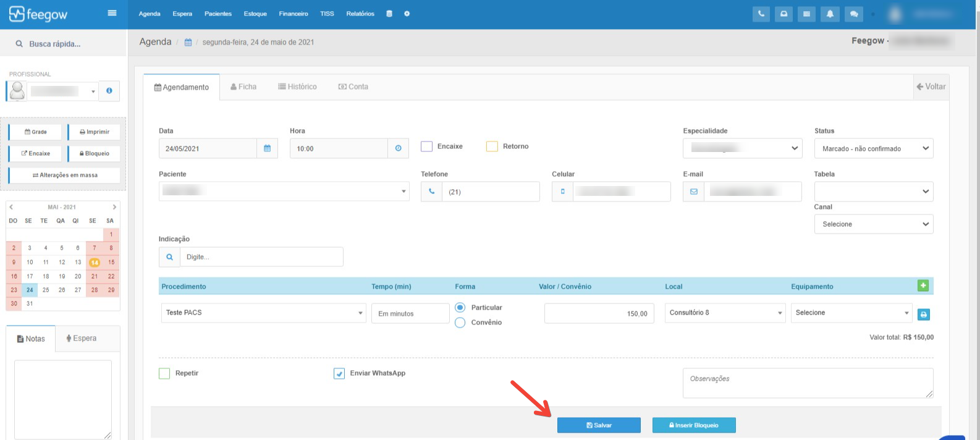
Task: Click the Imprimir button
Action: click(94, 132)
